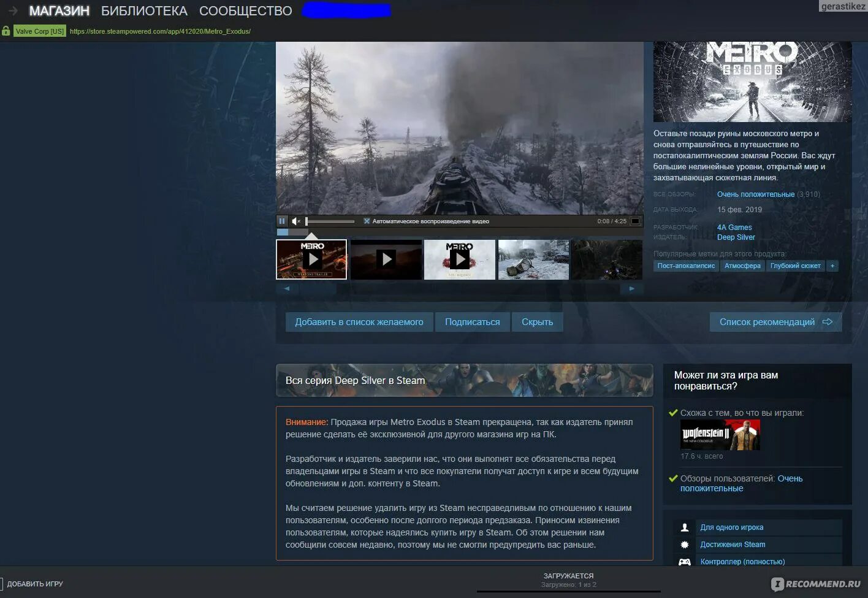Open the МАГАЗИН tab
868x598 pixels.
coord(59,11)
